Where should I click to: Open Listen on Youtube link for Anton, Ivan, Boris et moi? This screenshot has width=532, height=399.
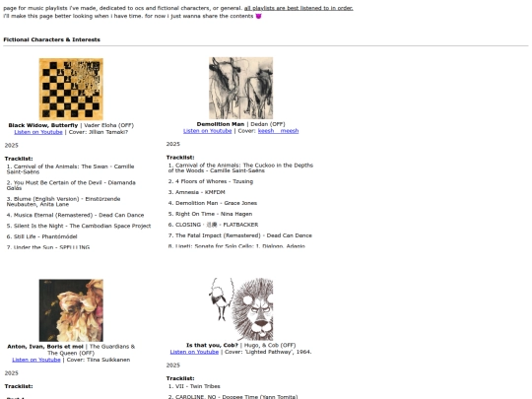pyautogui.click(x=36, y=360)
